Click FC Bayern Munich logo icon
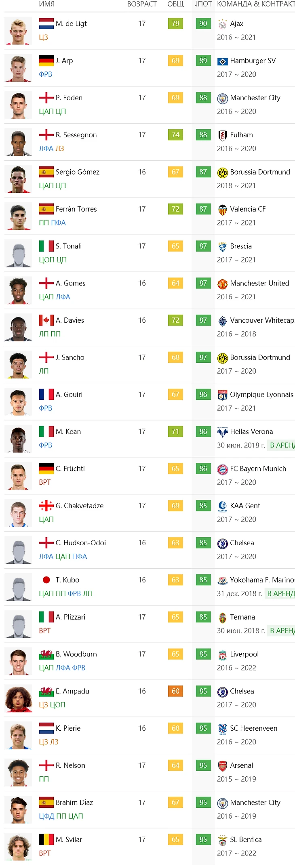 222,469
